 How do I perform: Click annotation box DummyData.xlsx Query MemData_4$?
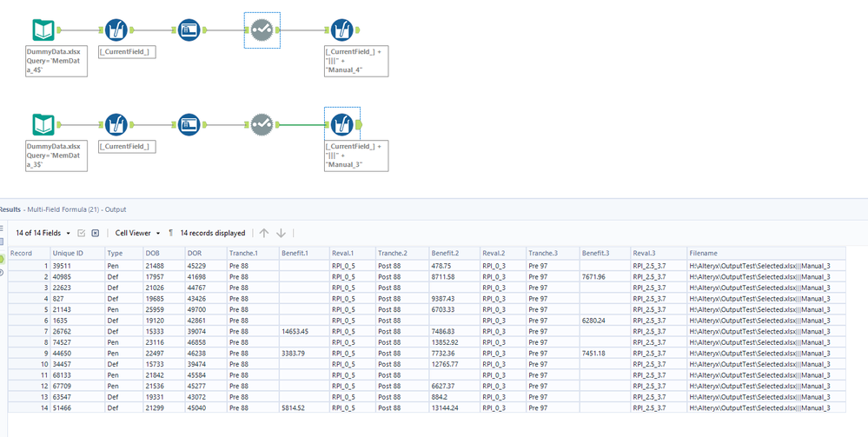tap(56, 61)
